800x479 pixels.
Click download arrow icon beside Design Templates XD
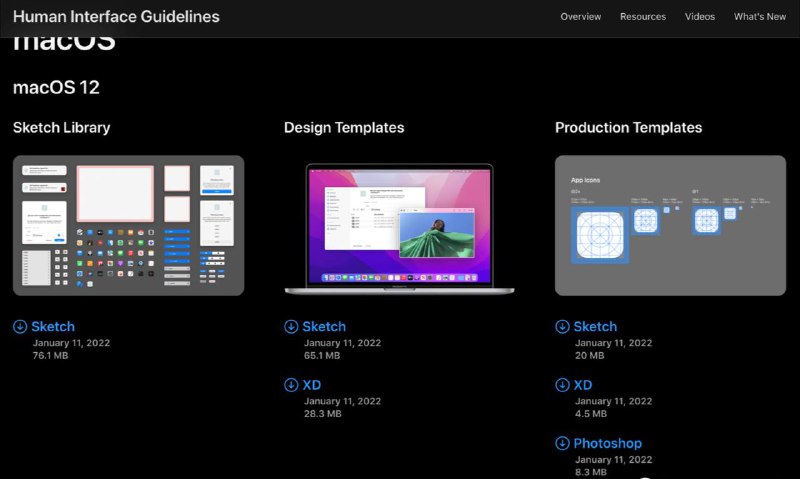tap(291, 385)
